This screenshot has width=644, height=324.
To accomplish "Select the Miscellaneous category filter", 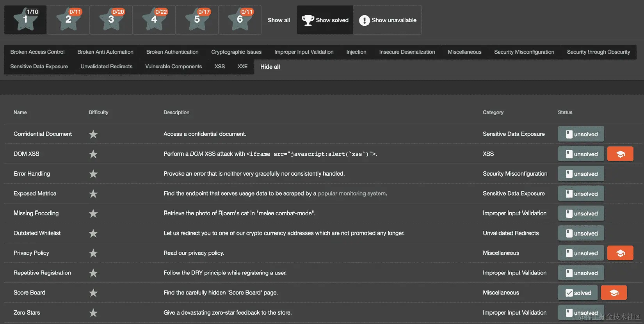I will tap(464, 52).
